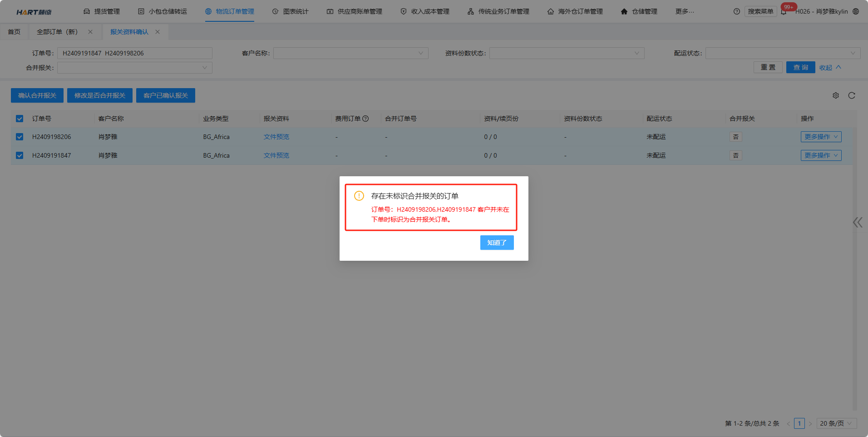Open the notification bell icon
This screenshot has height=437, width=868.
point(784,12)
